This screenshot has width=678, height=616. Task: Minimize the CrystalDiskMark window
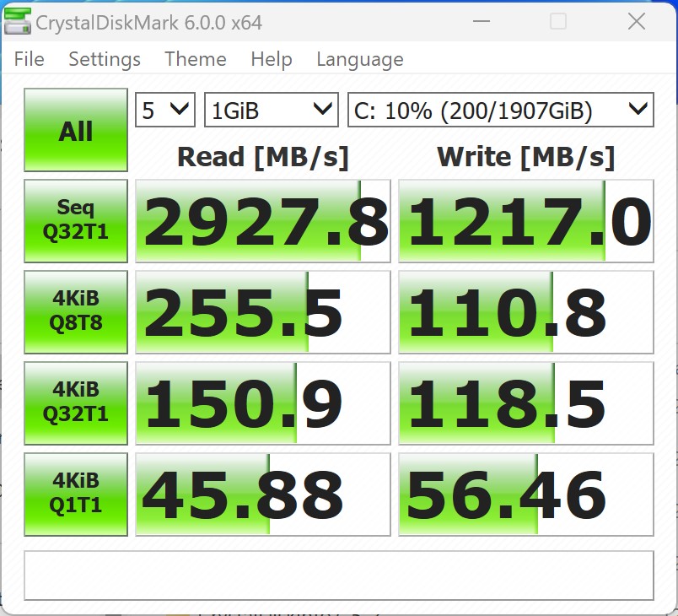[482, 21]
